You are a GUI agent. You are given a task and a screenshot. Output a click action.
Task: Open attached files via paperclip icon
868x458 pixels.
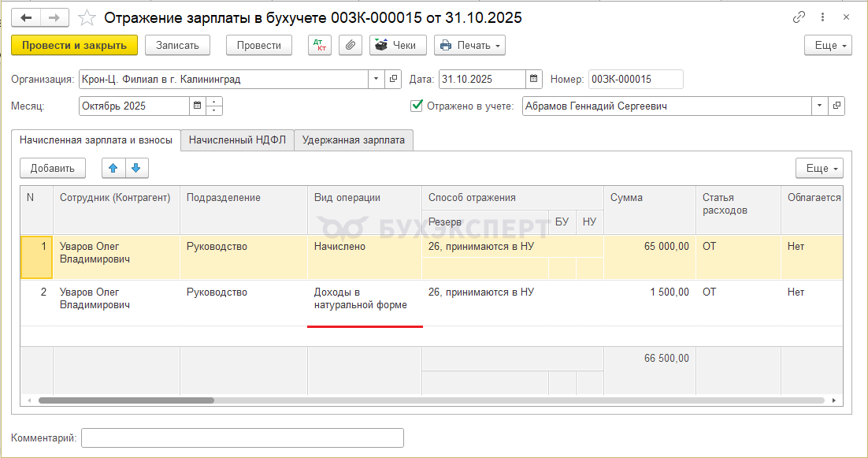(x=350, y=46)
